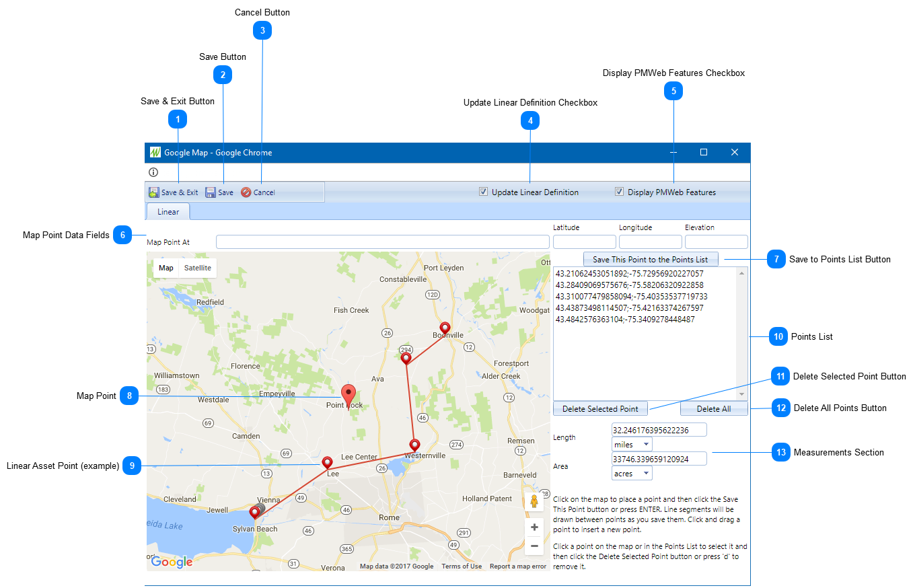Click the Delete All button
Screen dimensions: 913x588
(x=714, y=408)
